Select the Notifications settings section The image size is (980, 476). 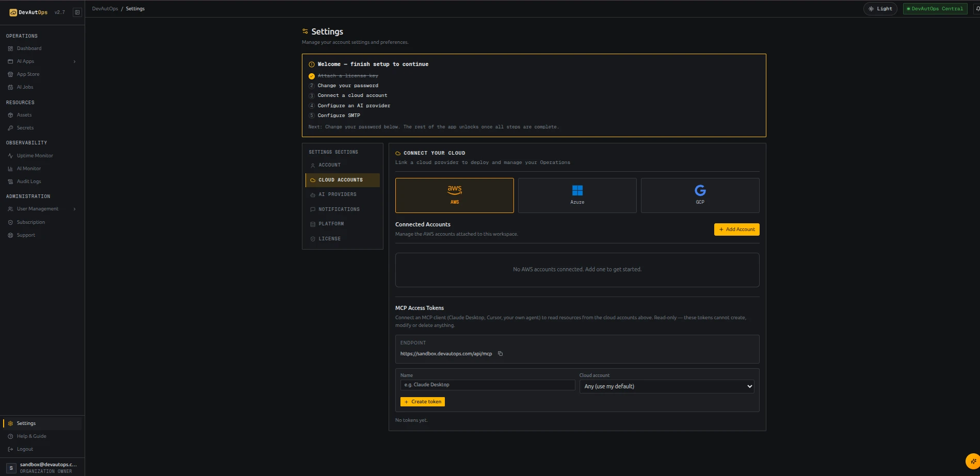(343, 209)
